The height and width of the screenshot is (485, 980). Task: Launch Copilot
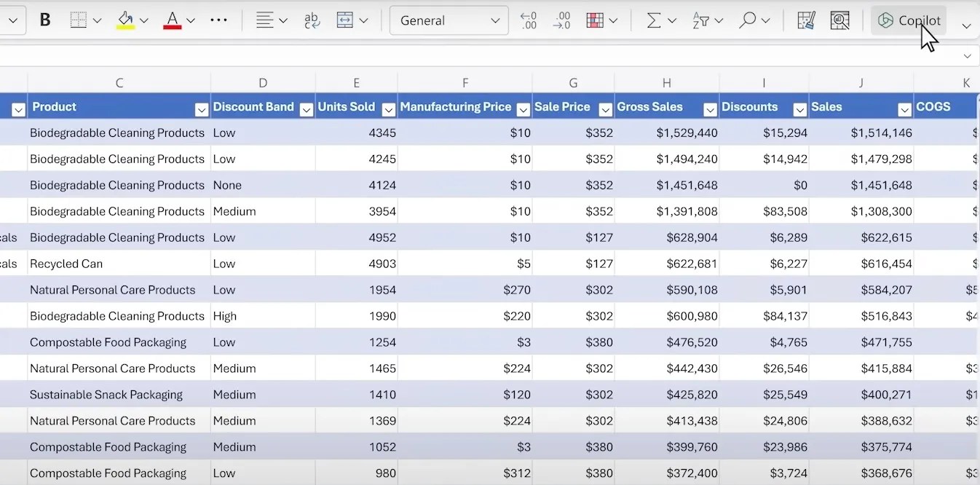[909, 20]
